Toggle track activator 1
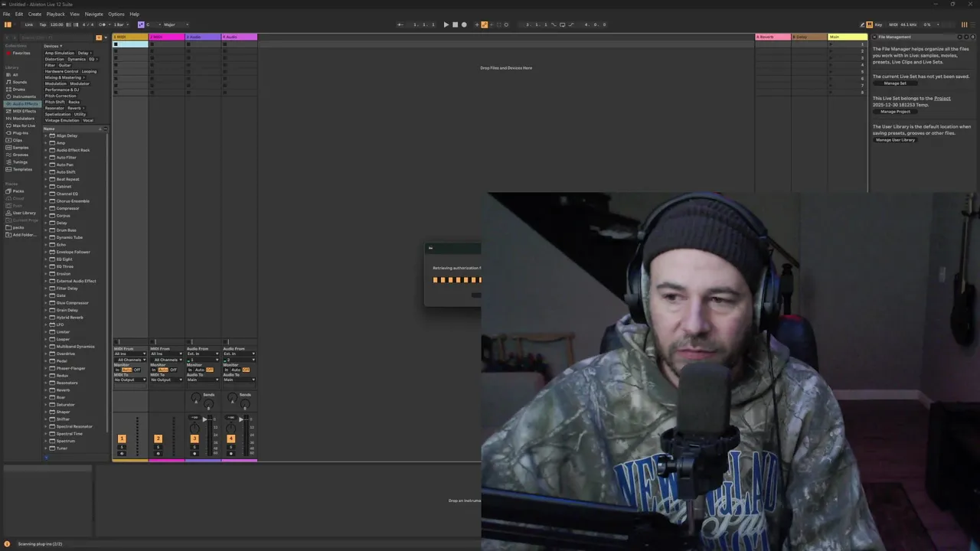This screenshot has width=980, height=551. pos(122,439)
